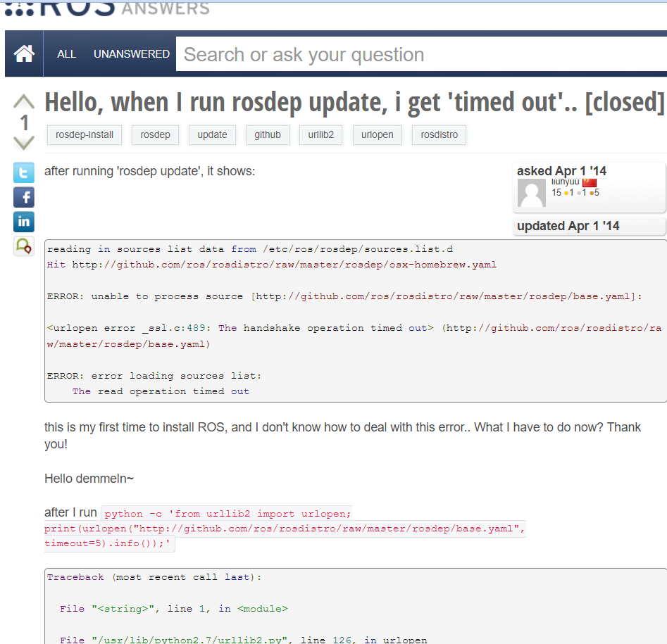Image resolution: width=667 pixels, height=644 pixels.
Task: Open the question title link
Action: [354, 103]
